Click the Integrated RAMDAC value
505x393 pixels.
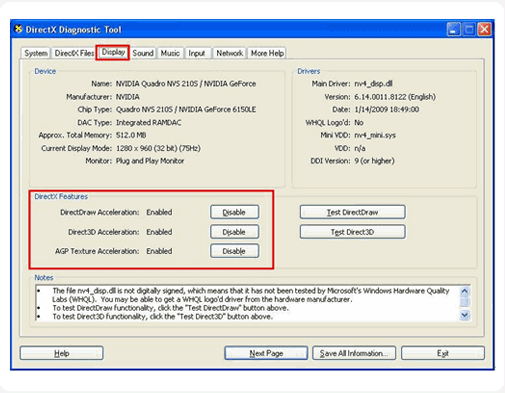[x=149, y=123]
